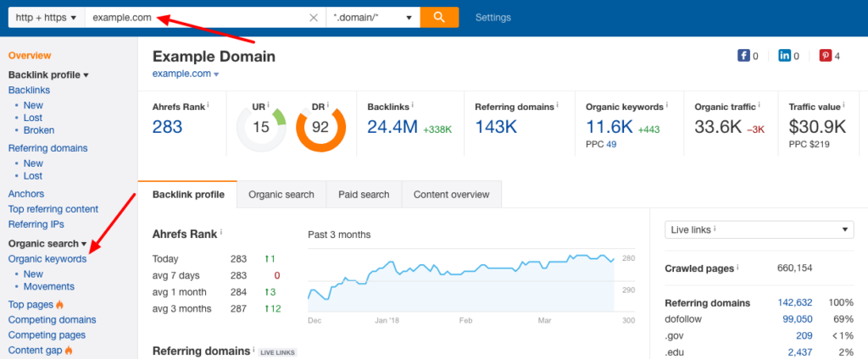This screenshot has height=359, width=868.
Task: Open Pinterest share count icon
Action: [826, 55]
